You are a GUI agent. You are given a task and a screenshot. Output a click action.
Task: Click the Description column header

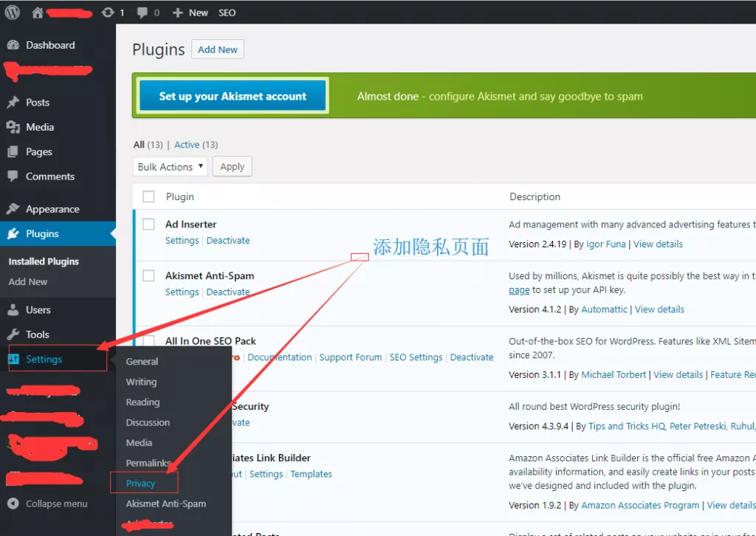pyautogui.click(x=535, y=196)
